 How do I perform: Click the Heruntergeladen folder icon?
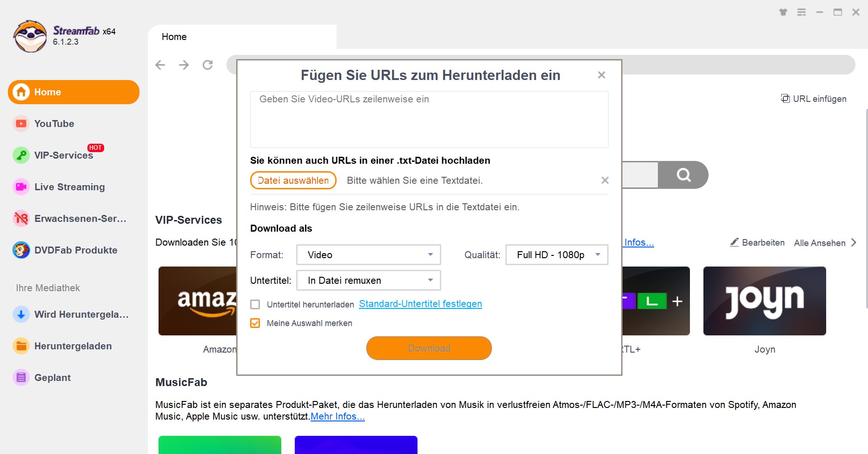pyautogui.click(x=21, y=346)
